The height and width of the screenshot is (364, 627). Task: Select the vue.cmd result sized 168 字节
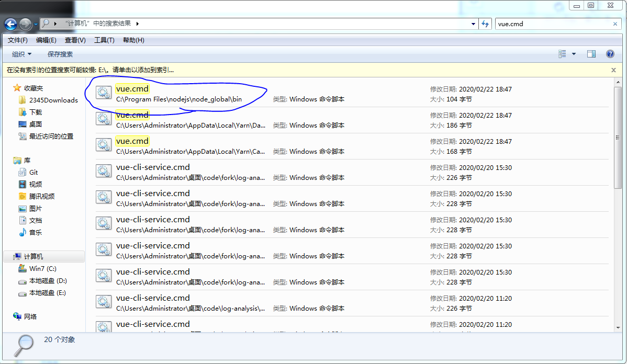pos(352,146)
